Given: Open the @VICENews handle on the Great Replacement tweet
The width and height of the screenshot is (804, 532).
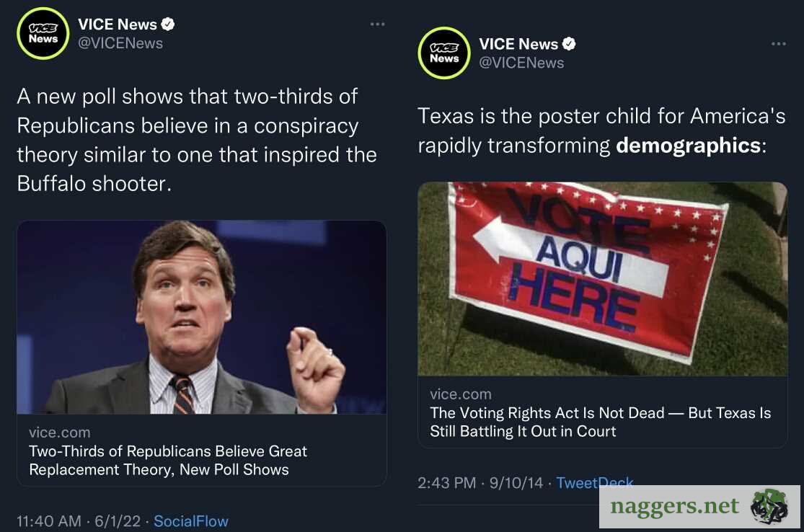Looking at the screenshot, I should click(x=120, y=43).
